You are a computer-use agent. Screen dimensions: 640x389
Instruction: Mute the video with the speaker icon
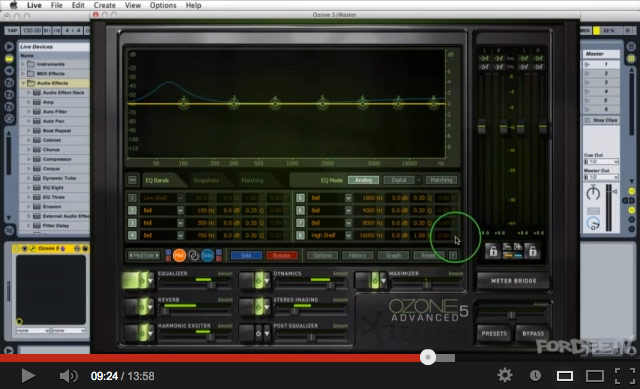click(68, 376)
